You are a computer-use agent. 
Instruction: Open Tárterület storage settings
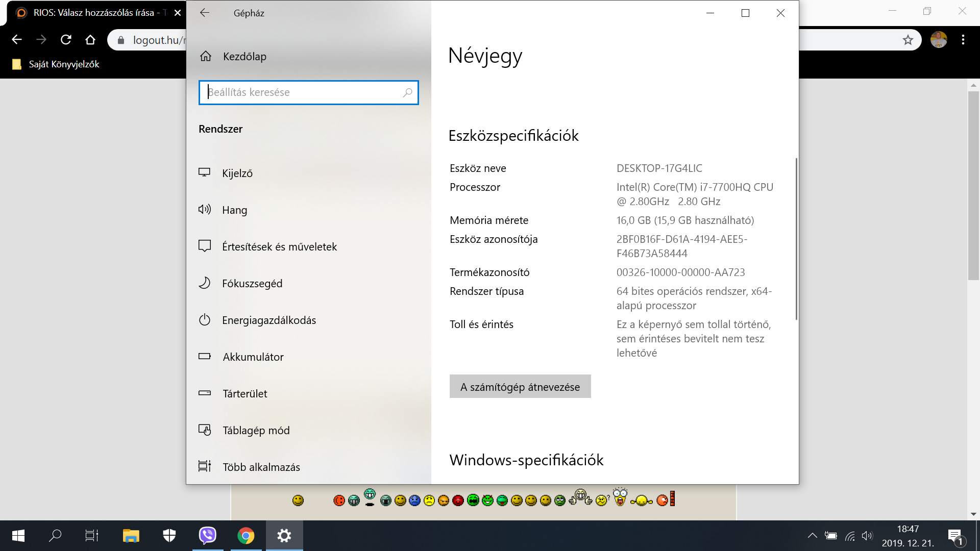click(x=244, y=394)
